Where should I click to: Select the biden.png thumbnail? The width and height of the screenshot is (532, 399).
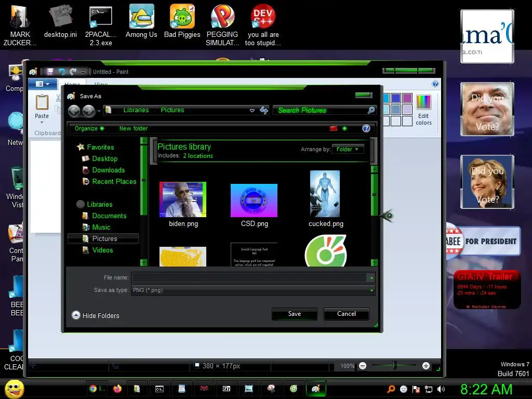point(183,199)
